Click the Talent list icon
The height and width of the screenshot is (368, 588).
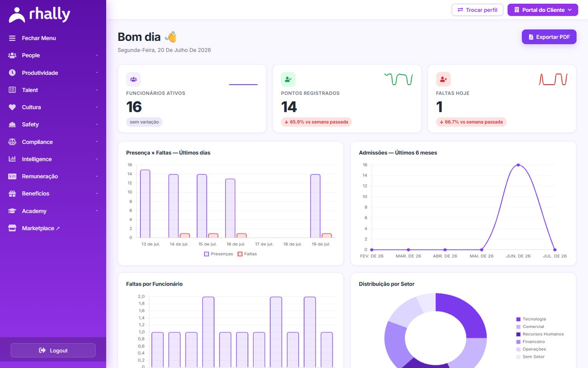coord(12,90)
